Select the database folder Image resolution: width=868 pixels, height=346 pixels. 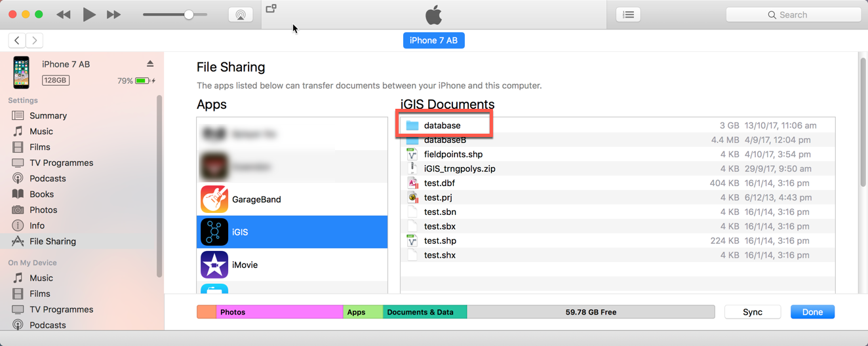tap(618, 125)
